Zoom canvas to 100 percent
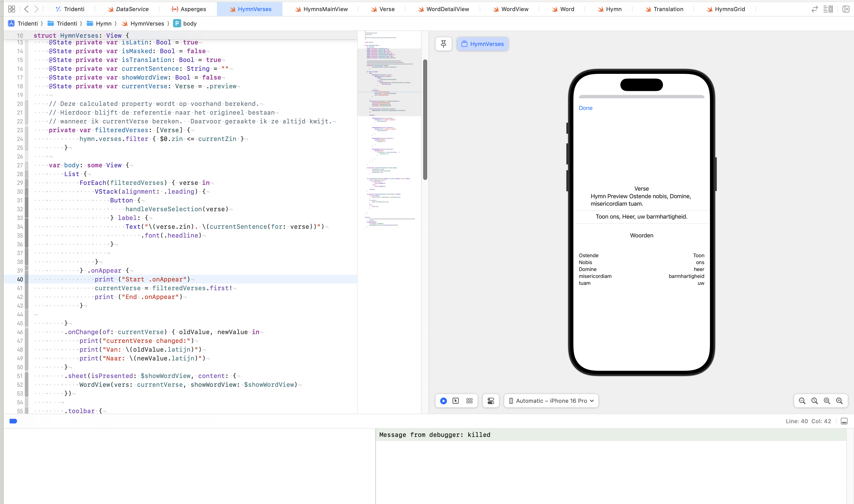Viewport: 854px width, 504px height. pos(815,401)
